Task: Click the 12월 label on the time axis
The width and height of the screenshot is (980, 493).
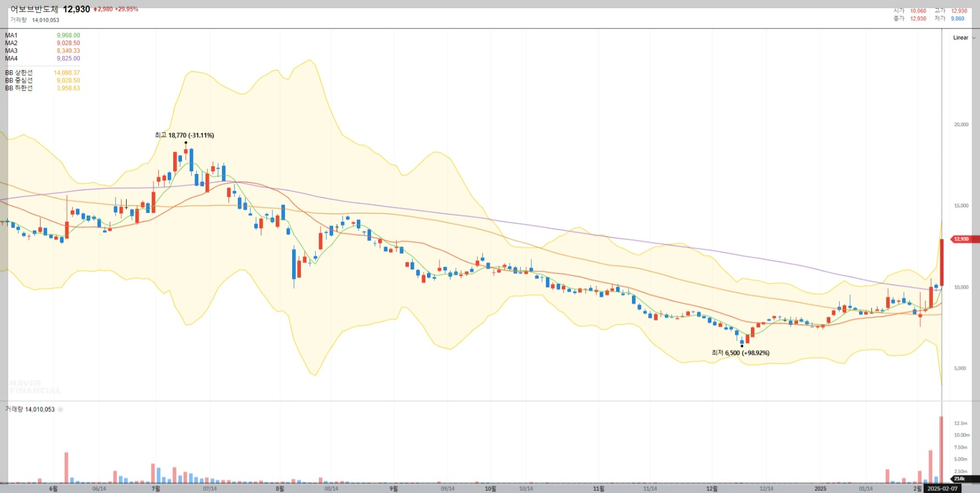Action: 712,489
